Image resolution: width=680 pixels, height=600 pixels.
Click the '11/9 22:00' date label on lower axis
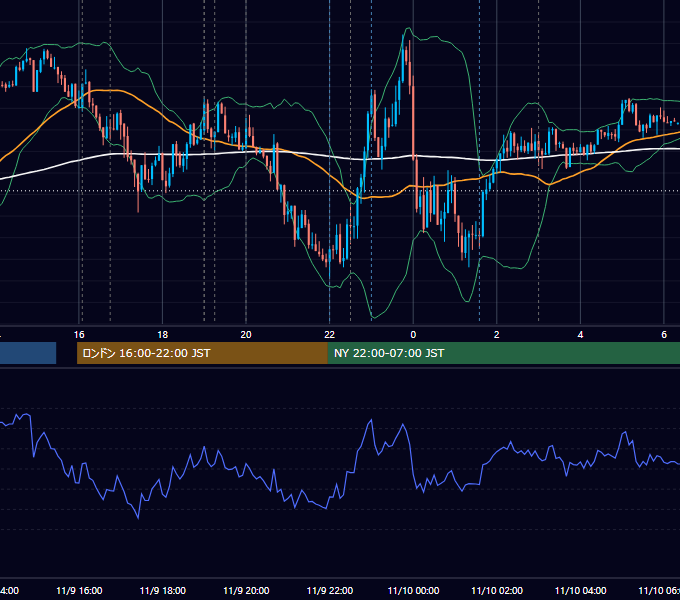[x=330, y=591]
